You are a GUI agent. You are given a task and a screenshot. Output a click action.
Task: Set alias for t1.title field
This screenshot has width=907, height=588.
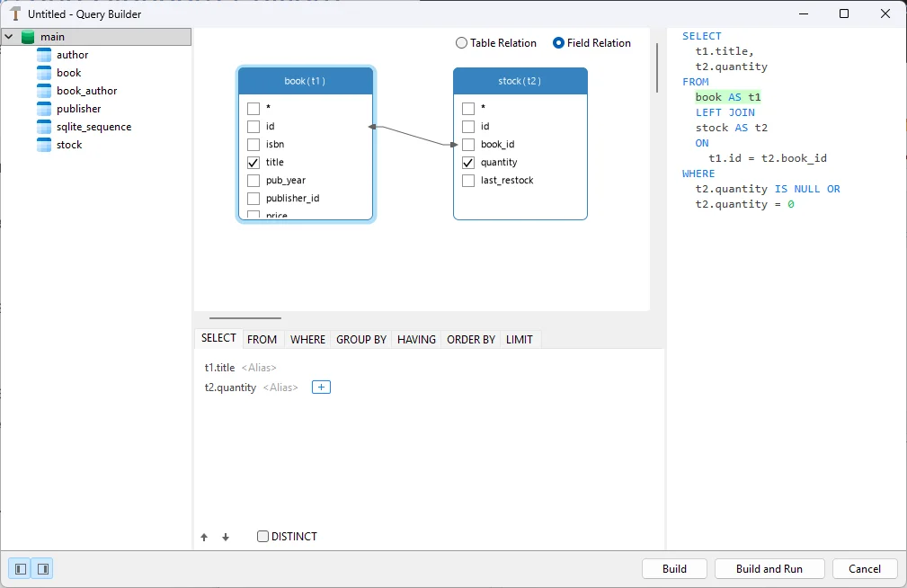click(x=259, y=368)
